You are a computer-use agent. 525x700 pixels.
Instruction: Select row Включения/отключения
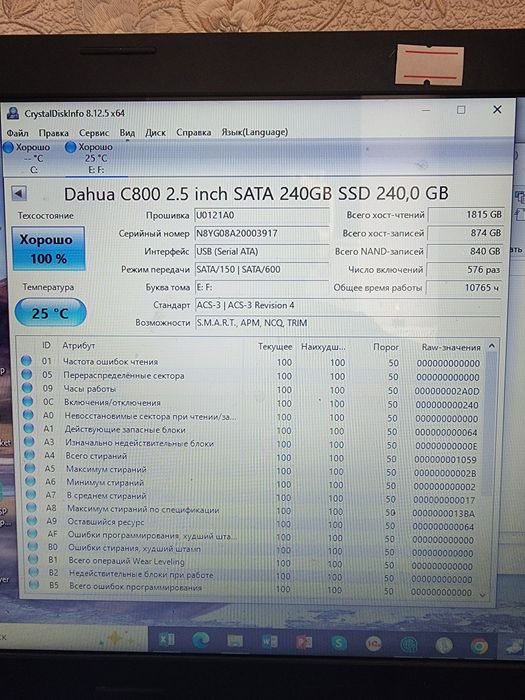coord(252,403)
